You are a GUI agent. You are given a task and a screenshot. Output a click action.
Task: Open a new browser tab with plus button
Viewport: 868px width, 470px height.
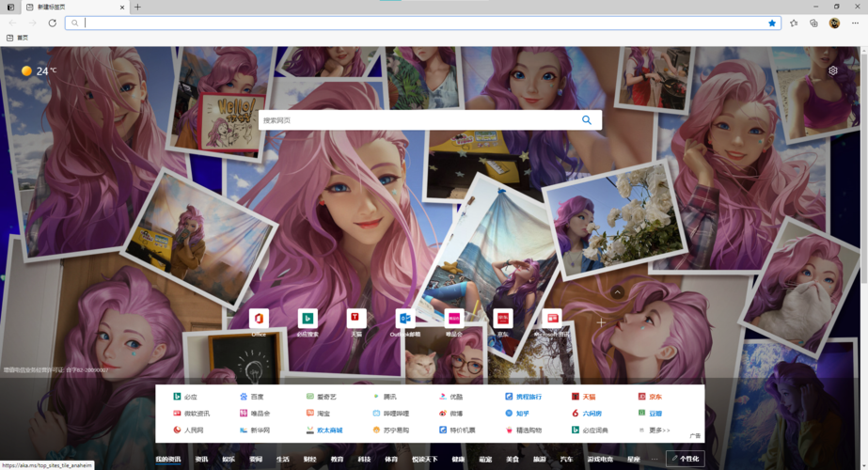pos(137,7)
